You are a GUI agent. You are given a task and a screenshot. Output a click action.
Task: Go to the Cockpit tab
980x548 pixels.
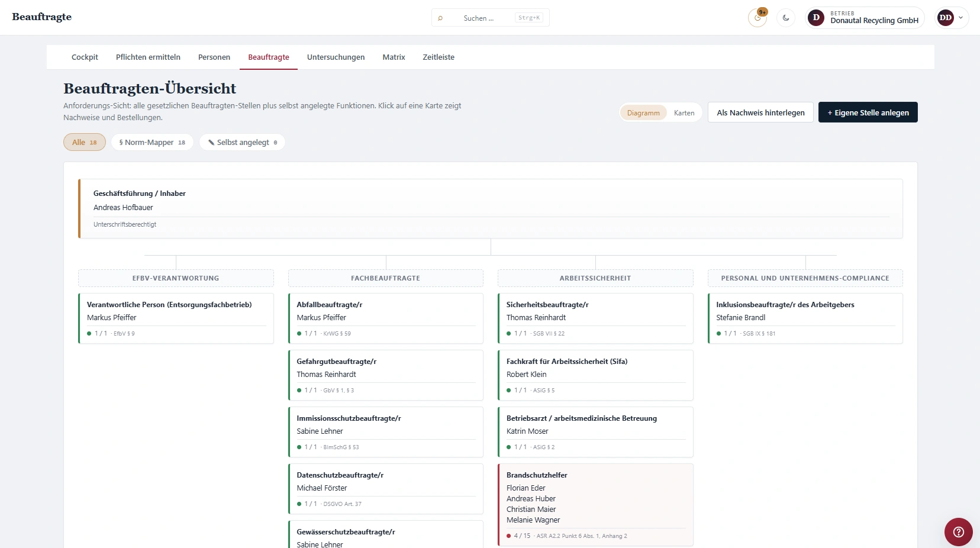pos(85,57)
